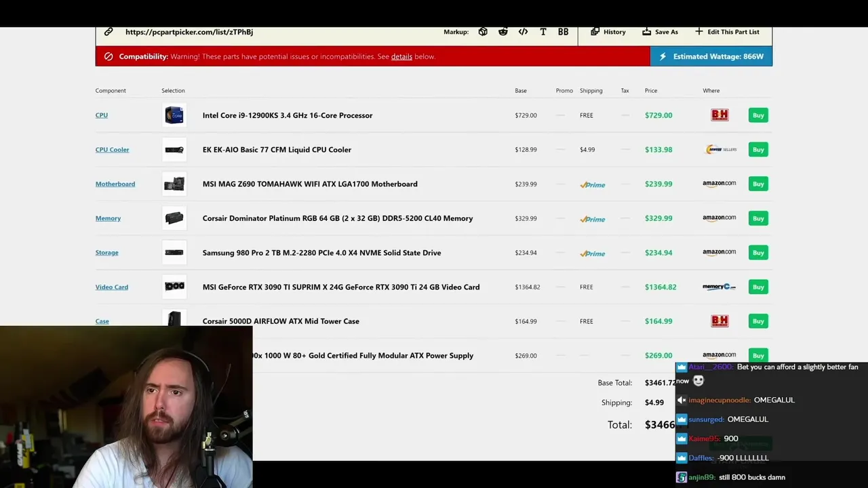
Task: Open the Motherboard component link
Action: pyautogui.click(x=115, y=184)
